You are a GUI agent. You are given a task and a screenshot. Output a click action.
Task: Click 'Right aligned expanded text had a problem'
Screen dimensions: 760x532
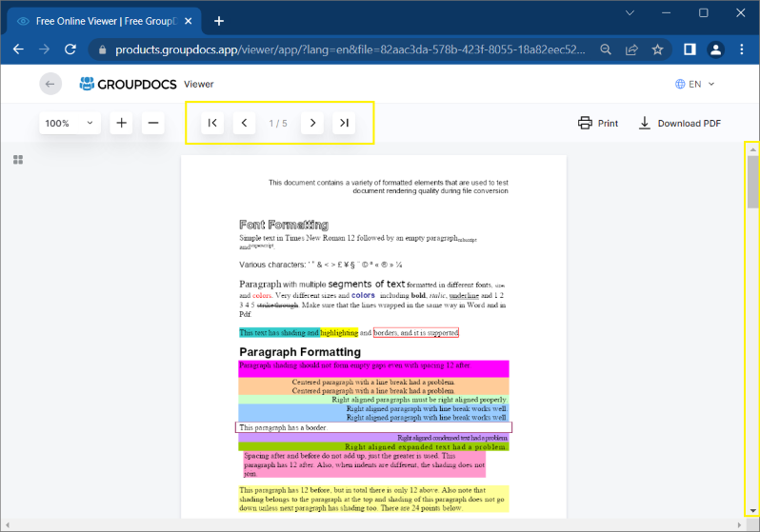[426, 446]
